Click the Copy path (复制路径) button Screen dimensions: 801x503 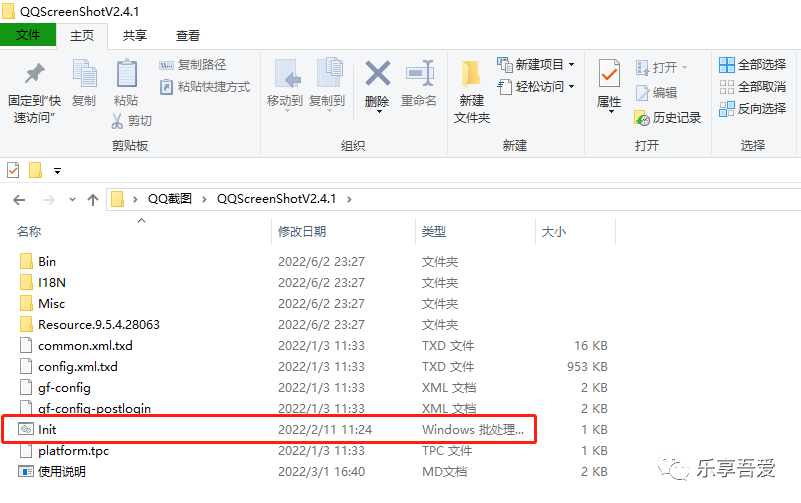(x=193, y=65)
